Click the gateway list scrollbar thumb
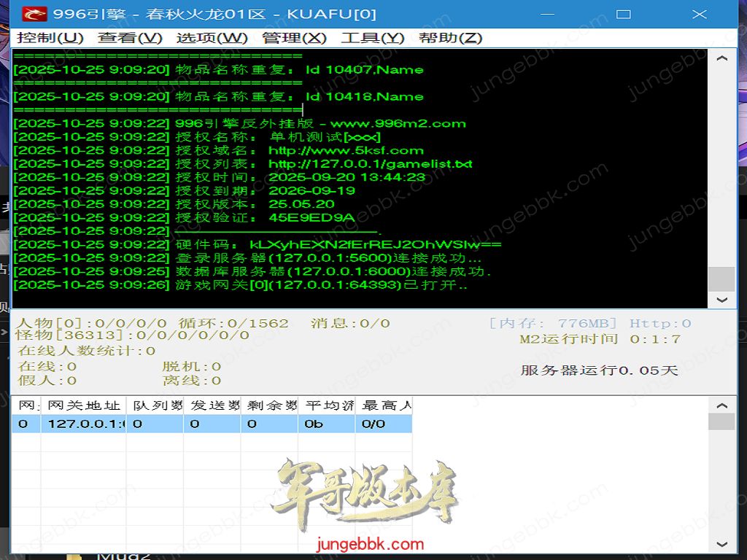 coord(721,421)
